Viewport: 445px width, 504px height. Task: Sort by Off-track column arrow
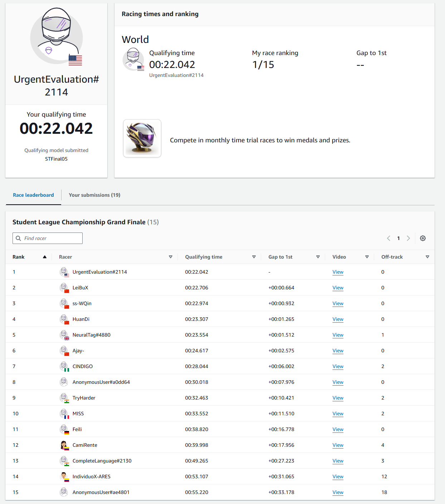(x=427, y=257)
